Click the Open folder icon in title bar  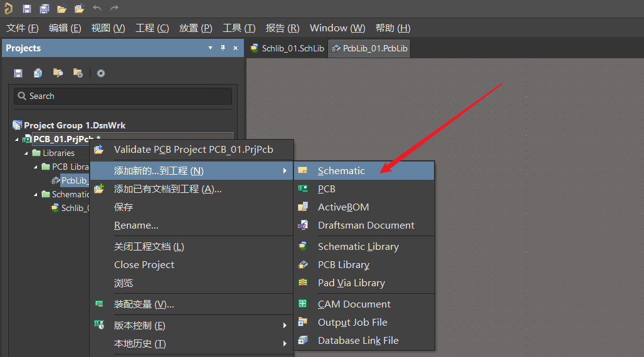coord(61,9)
